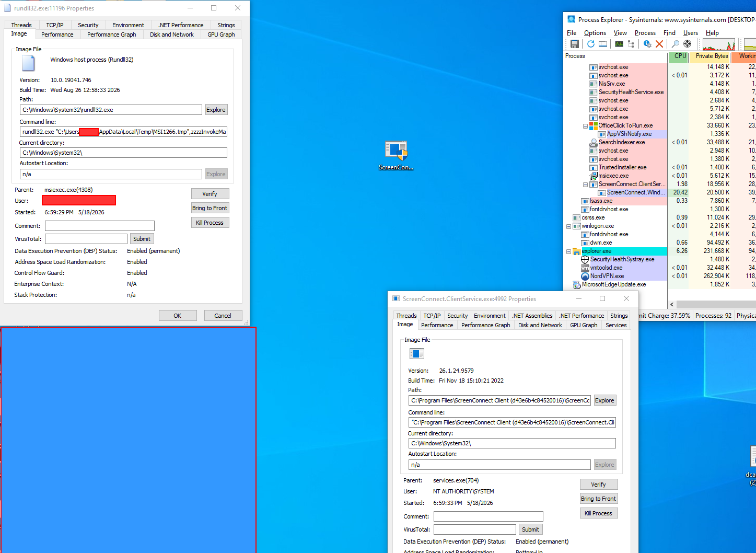756x553 pixels.
Task: Click the vmtoolsd.exe VMware icon
Action: click(585, 268)
